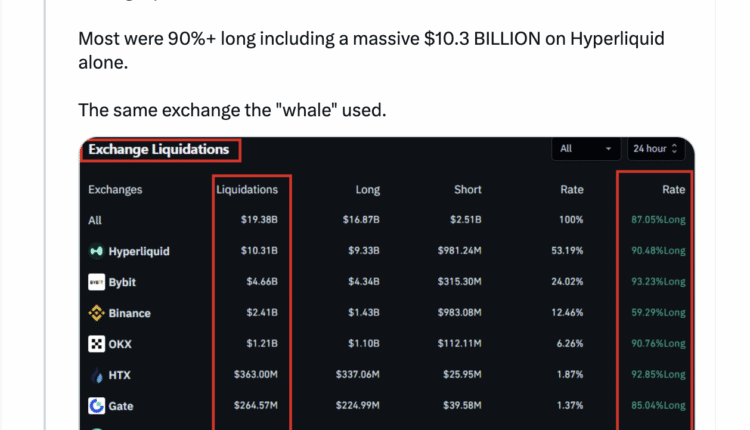Screen dimensions: 750x430
Task: Select the Hyperliquid exchange name
Action: point(139,251)
